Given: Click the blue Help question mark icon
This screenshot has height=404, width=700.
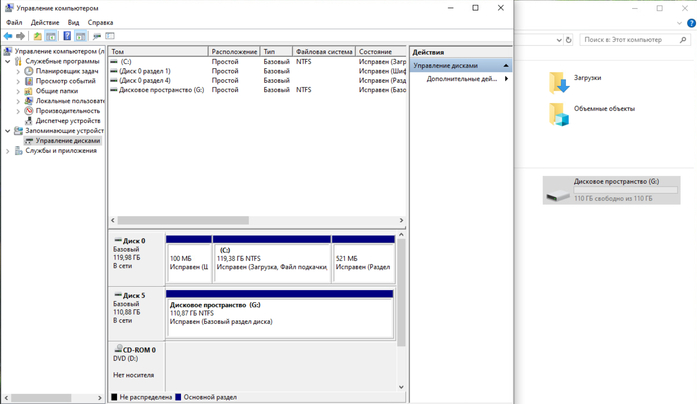Looking at the screenshot, I should click(67, 36).
